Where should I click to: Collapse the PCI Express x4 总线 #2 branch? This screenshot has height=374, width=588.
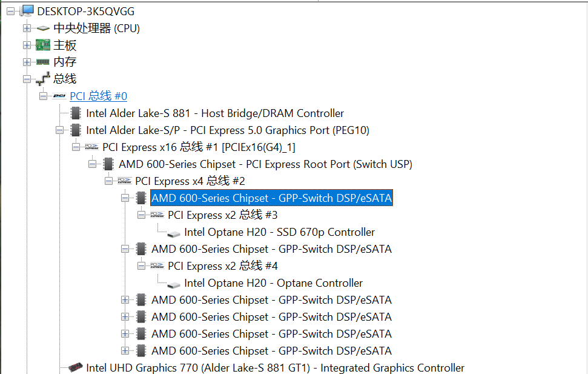tap(109, 181)
